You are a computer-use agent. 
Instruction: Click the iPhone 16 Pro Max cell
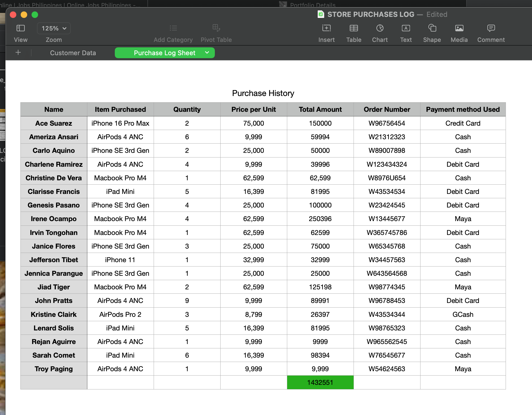coord(120,123)
